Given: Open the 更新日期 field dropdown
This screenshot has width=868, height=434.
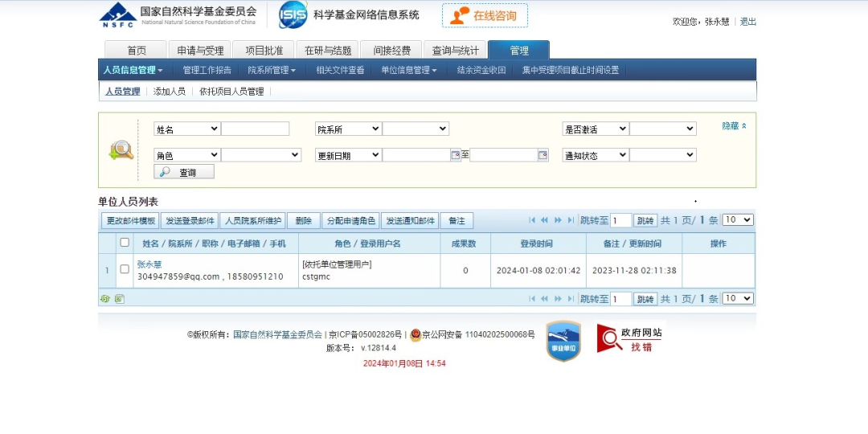Looking at the screenshot, I should point(348,156).
